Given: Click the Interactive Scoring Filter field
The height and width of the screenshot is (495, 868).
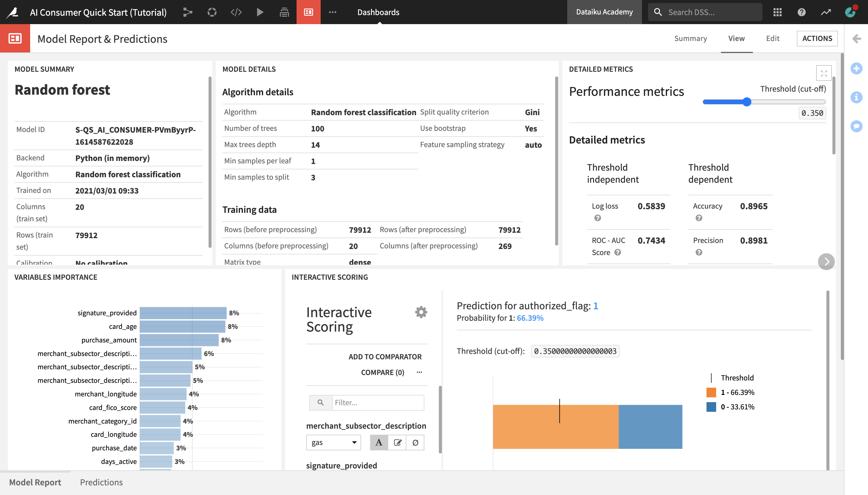Looking at the screenshot, I should coord(378,402).
